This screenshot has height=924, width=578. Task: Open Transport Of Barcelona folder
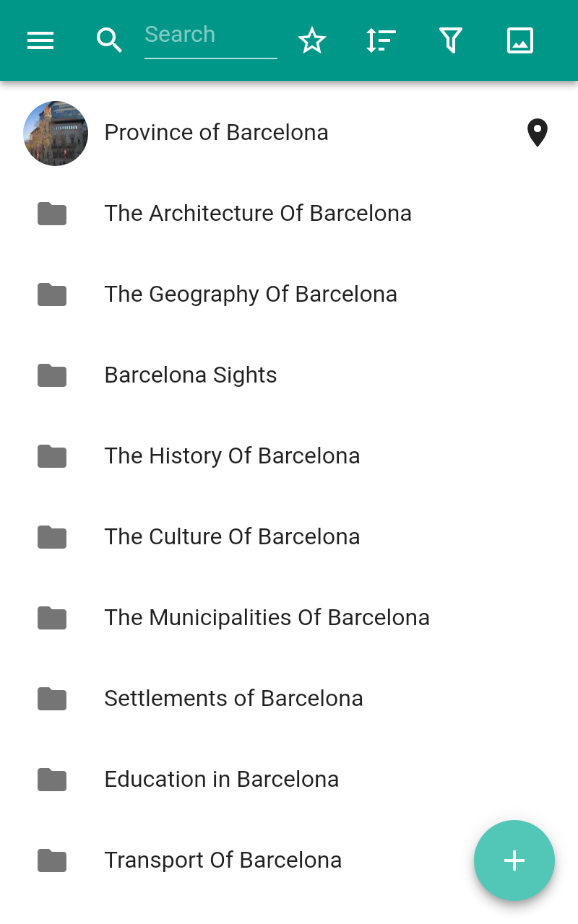pos(223,860)
